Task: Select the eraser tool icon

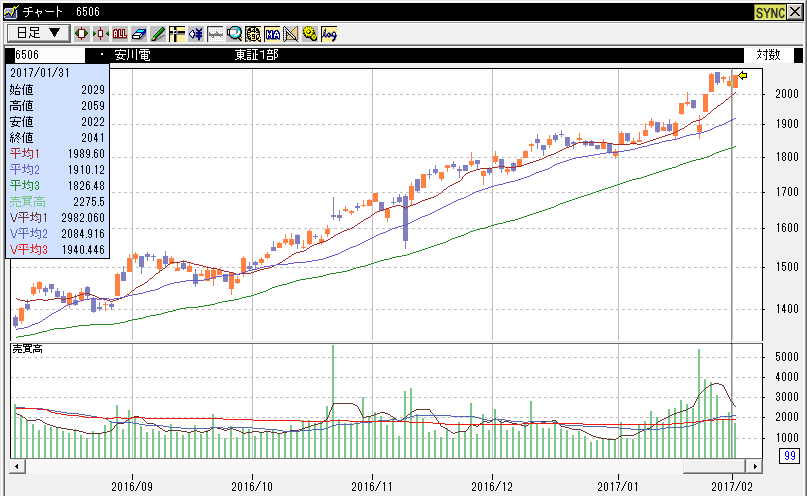Action: (x=139, y=33)
